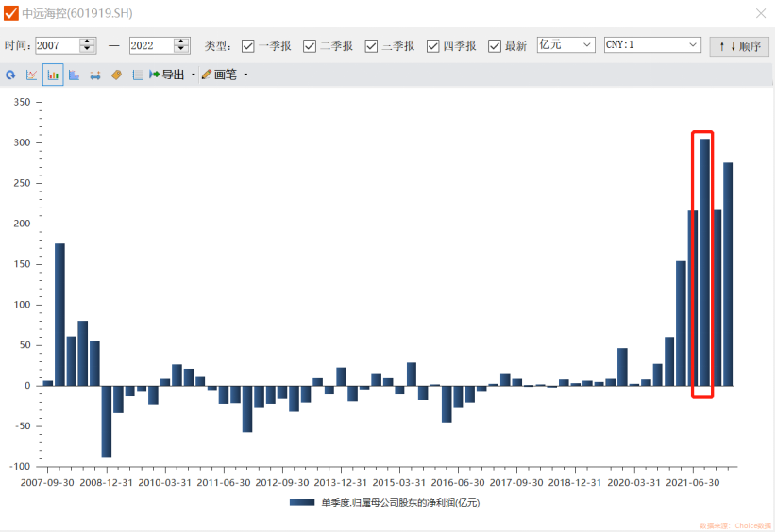Open the data table list icon

coord(138,75)
